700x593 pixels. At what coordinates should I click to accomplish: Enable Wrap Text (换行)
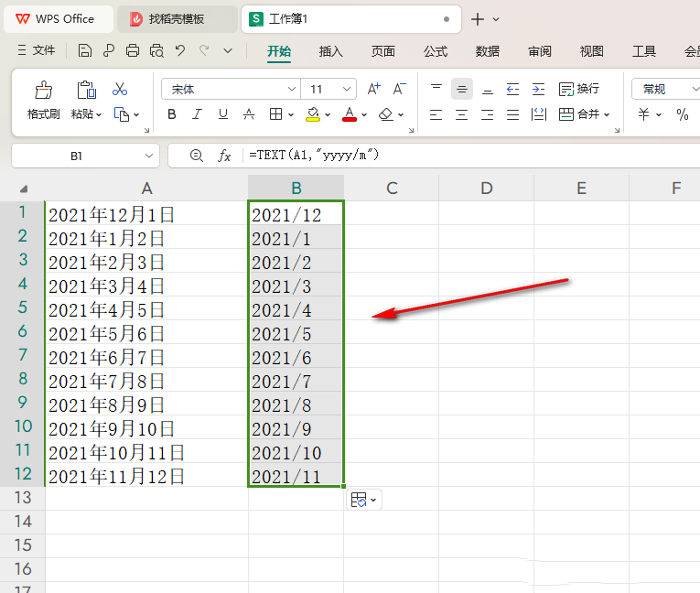579,89
